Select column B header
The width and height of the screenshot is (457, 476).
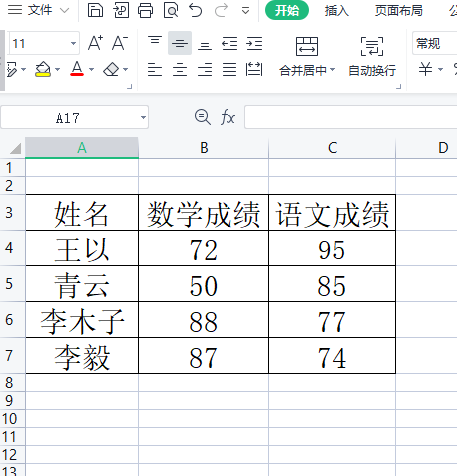point(204,148)
